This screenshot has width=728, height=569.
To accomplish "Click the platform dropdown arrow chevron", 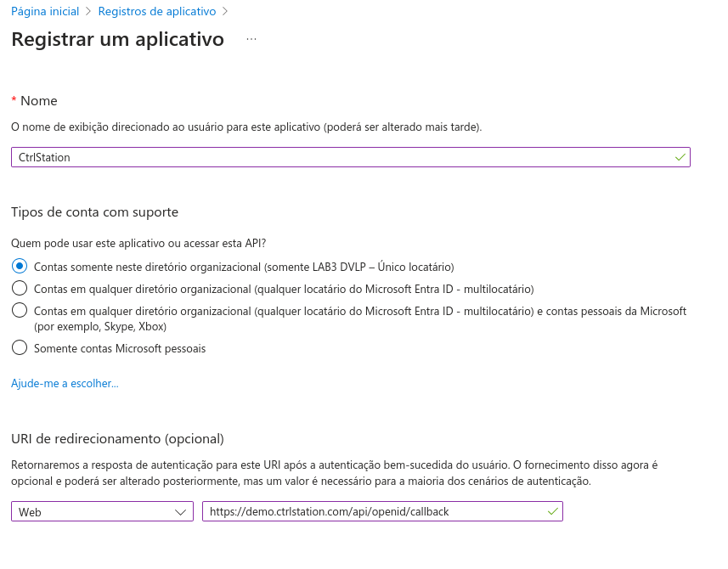I will (180, 512).
